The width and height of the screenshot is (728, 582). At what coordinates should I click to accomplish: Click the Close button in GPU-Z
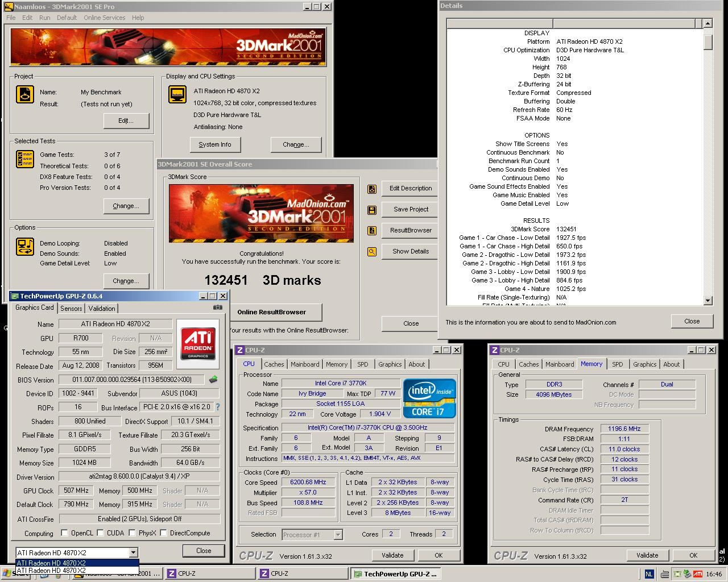tap(204, 551)
